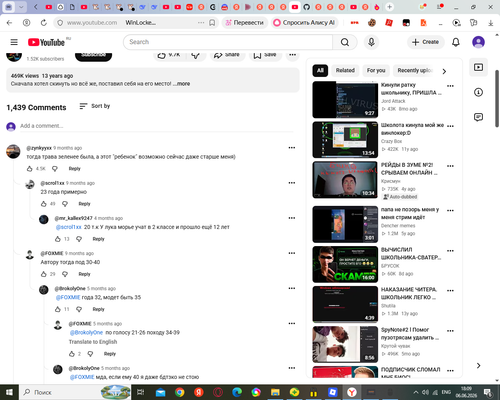Screen dimensions: 500x400
Task: Open the notifications bell
Action: click(456, 42)
